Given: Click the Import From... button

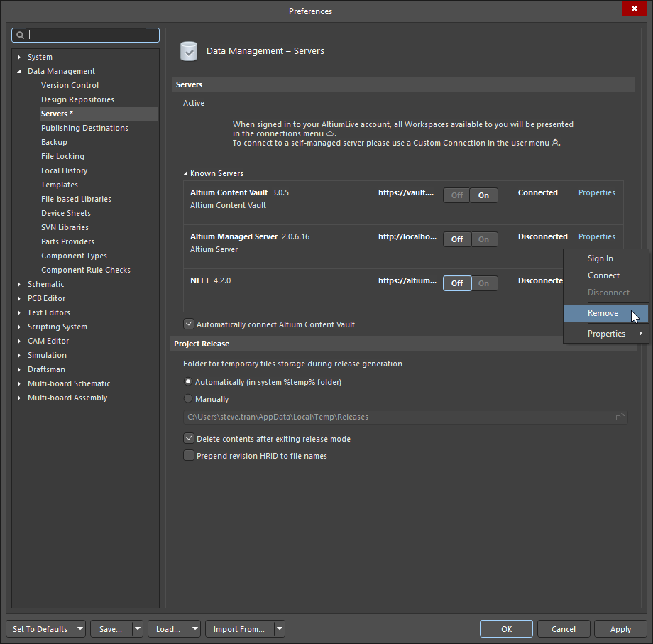Looking at the screenshot, I should click(239, 628).
